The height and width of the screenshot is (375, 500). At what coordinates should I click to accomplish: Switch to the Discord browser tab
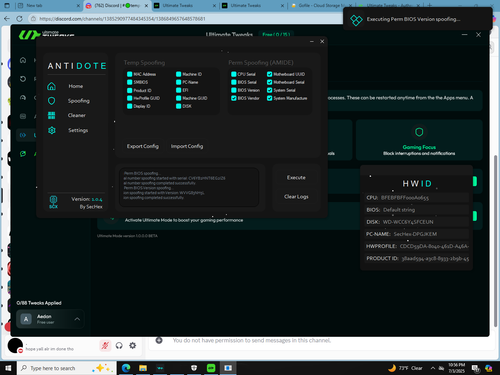pos(116,6)
